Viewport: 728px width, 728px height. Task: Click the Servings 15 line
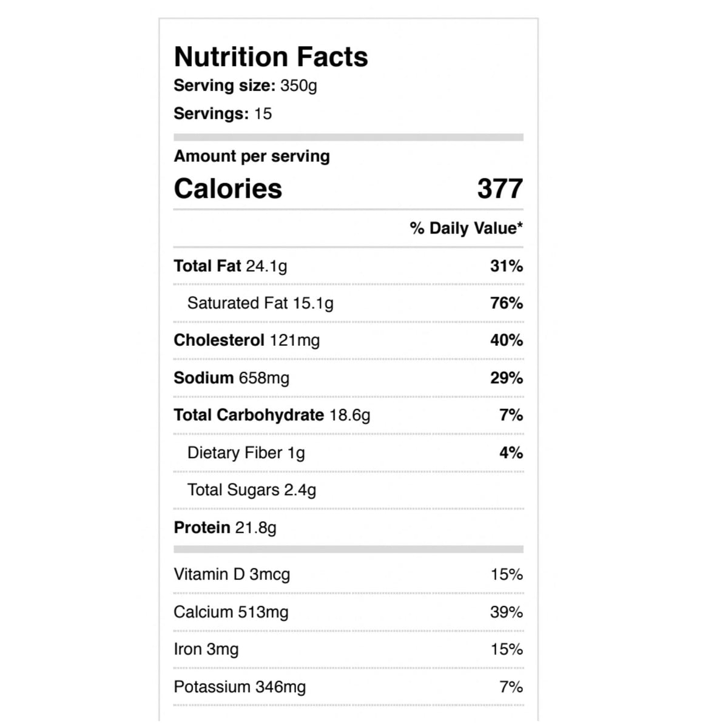(x=223, y=113)
